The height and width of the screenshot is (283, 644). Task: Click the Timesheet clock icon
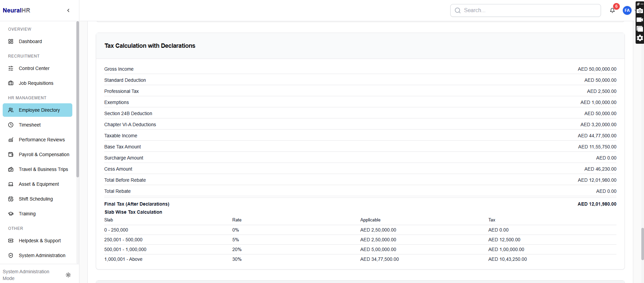[11, 125]
